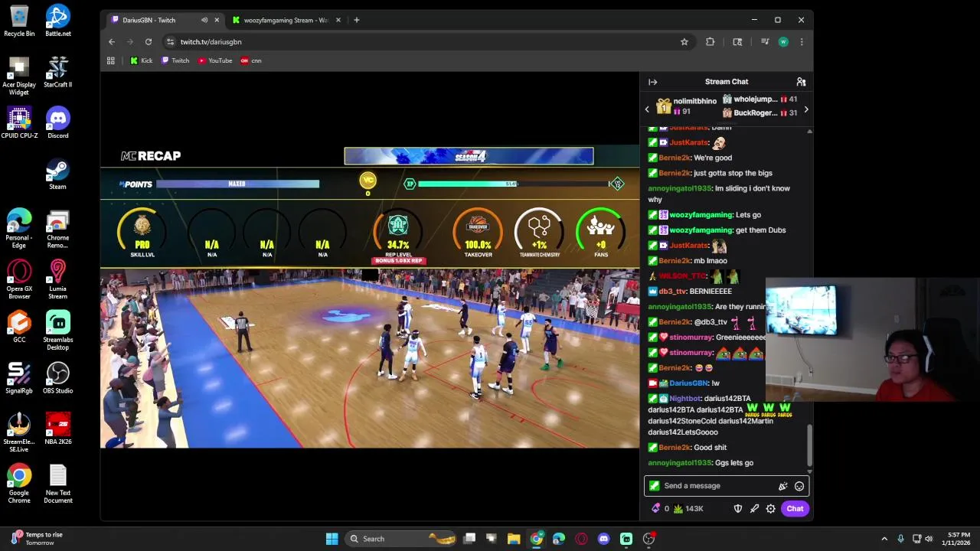Open the Battle.net desktop shortcut
This screenshot has width=980, height=551.
coord(57,21)
